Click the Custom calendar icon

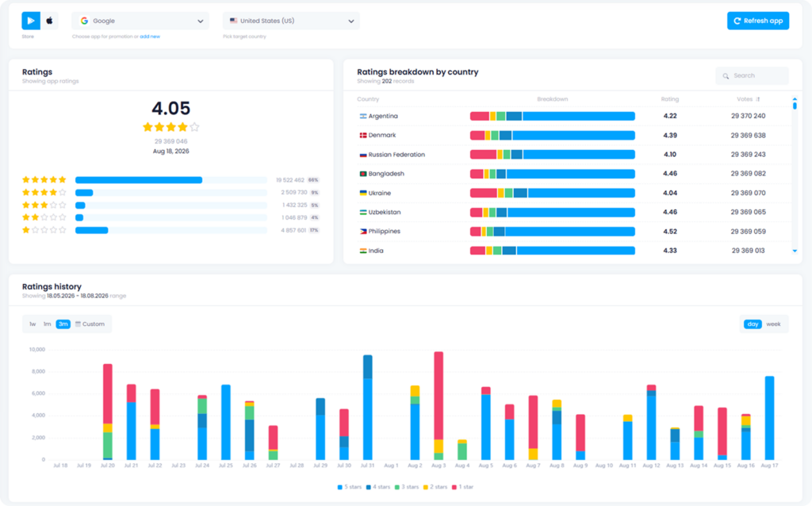tap(79, 324)
